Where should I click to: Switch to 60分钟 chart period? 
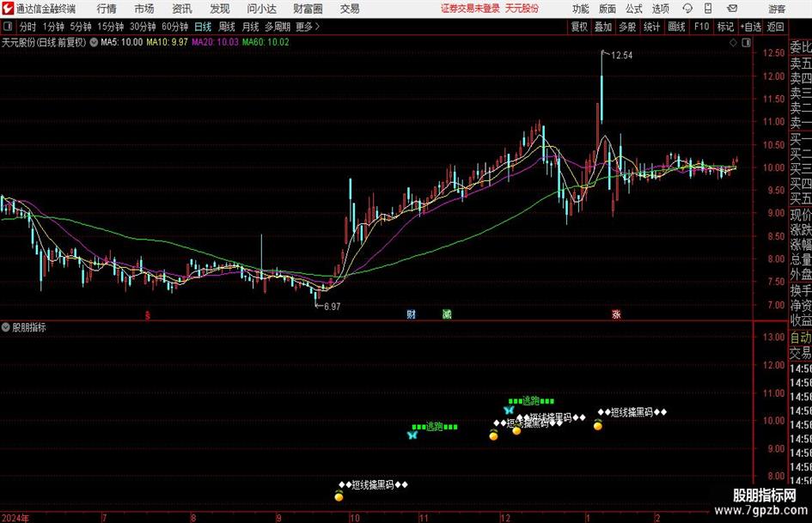pyautogui.click(x=175, y=27)
